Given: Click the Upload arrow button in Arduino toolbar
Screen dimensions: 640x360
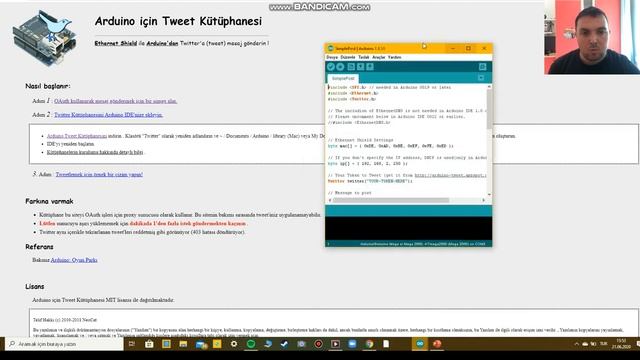Looking at the screenshot, I should [340, 67].
